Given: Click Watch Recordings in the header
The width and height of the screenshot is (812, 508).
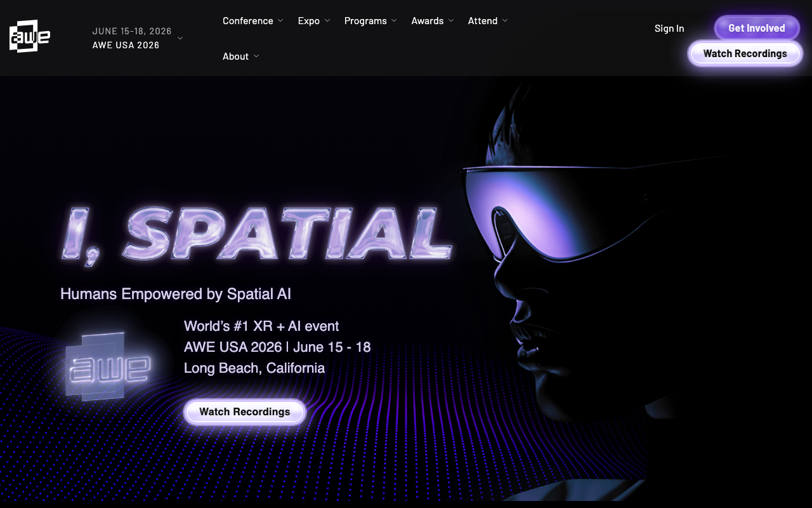Looking at the screenshot, I should pyautogui.click(x=745, y=53).
